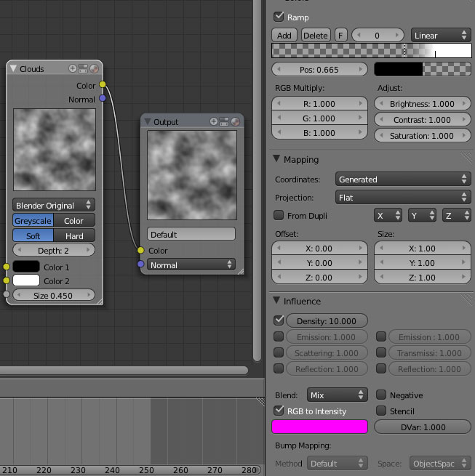Image resolution: width=475 pixels, height=476 pixels.
Task: Open the Z axis mapping dropdown
Action: [x=456, y=216]
